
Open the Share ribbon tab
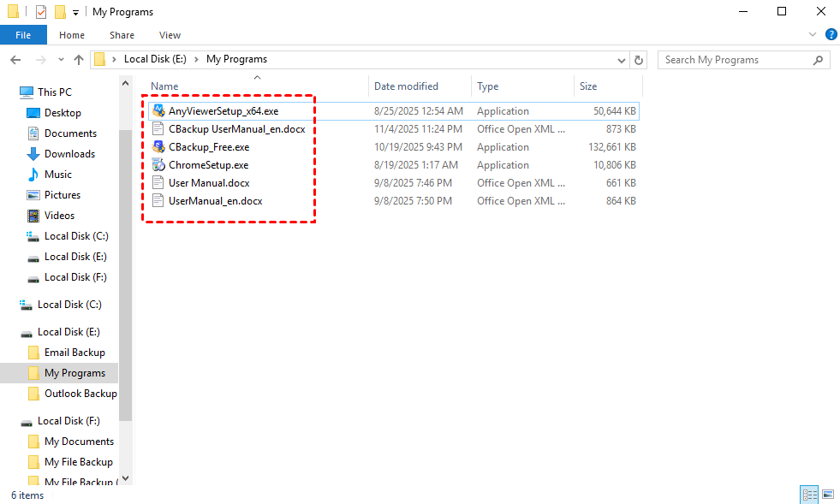point(122,35)
